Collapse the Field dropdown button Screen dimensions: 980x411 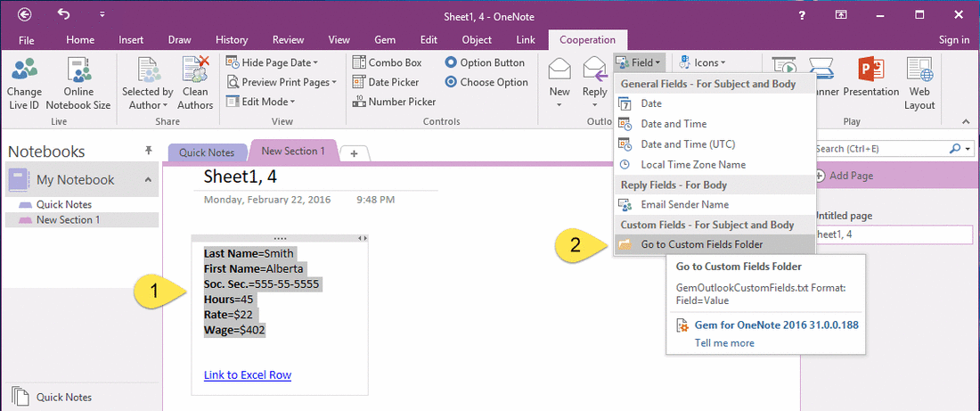pyautogui.click(x=638, y=62)
